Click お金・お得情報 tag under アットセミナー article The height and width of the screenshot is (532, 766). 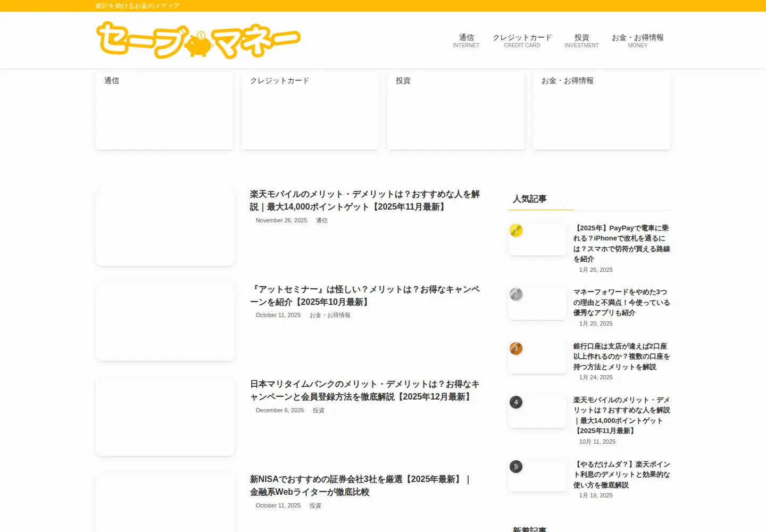[330, 315]
